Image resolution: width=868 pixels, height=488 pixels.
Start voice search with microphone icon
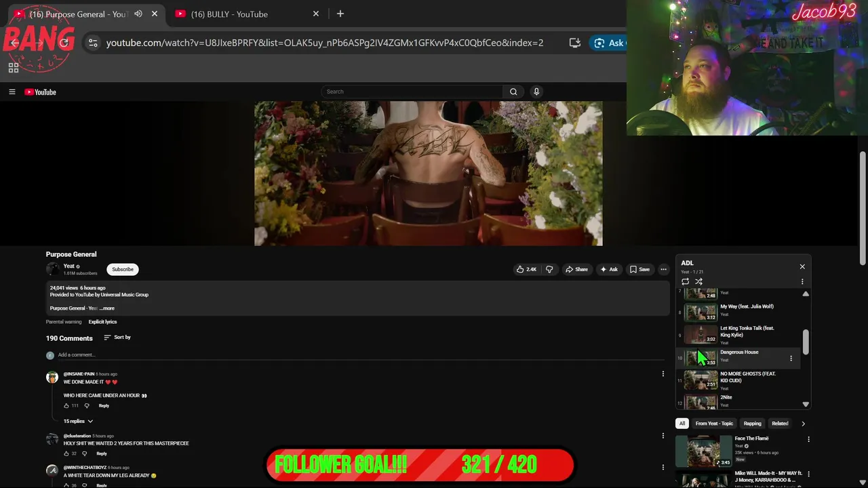point(536,91)
